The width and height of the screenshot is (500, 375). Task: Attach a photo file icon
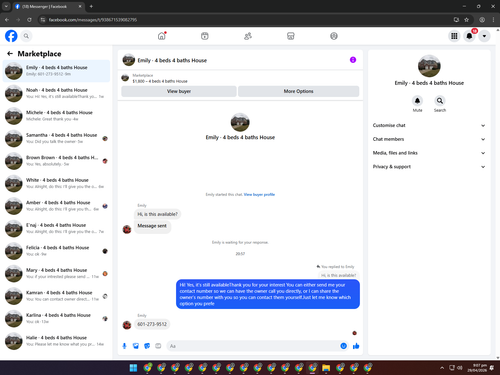coord(136,346)
